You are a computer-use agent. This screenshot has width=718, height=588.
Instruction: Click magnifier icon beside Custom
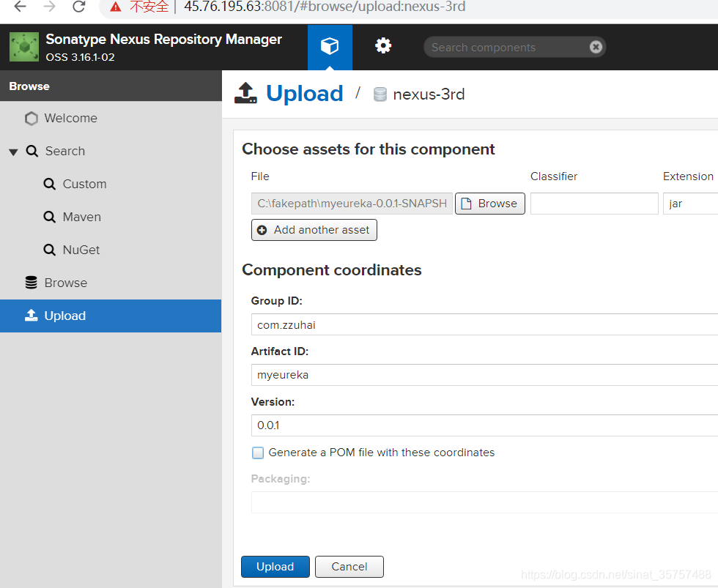click(50, 184)
